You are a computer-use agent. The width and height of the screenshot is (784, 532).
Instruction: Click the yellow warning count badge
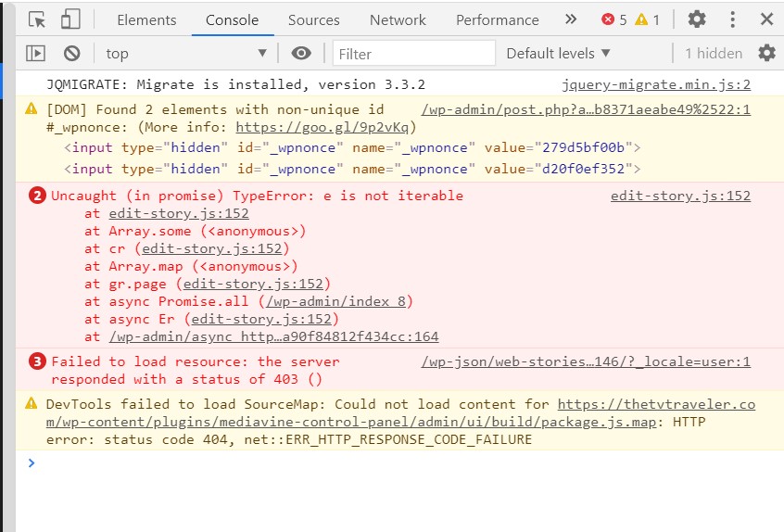(x=647, y=19)
